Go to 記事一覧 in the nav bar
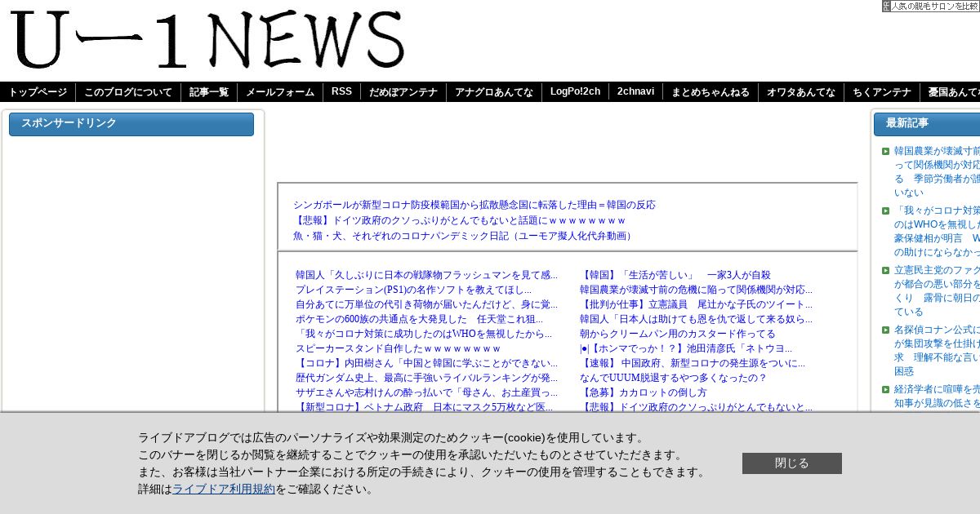 tap(209, 92)
